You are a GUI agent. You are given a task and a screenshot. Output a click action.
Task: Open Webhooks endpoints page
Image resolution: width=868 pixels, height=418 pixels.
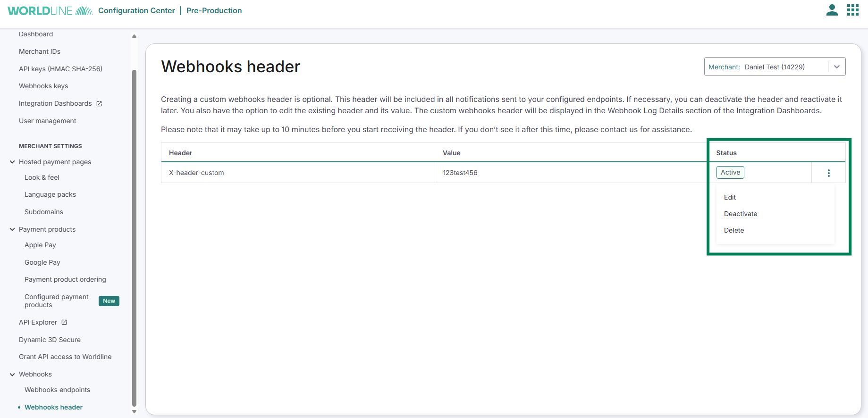coord(57,390)
